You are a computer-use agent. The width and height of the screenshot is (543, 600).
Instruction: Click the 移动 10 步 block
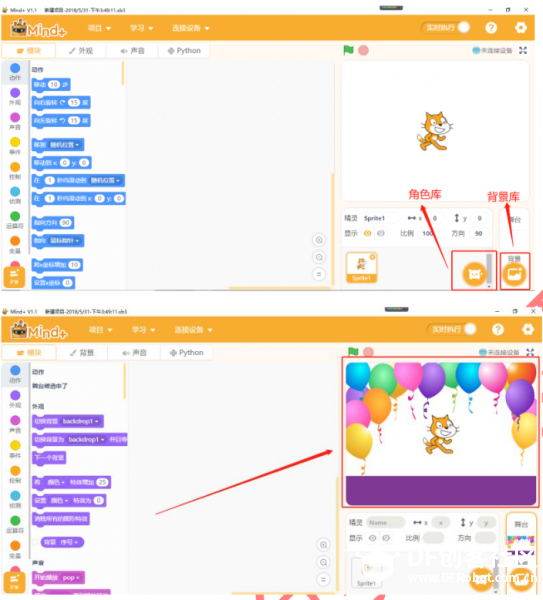pyautogui.click(x=51, y=85)
